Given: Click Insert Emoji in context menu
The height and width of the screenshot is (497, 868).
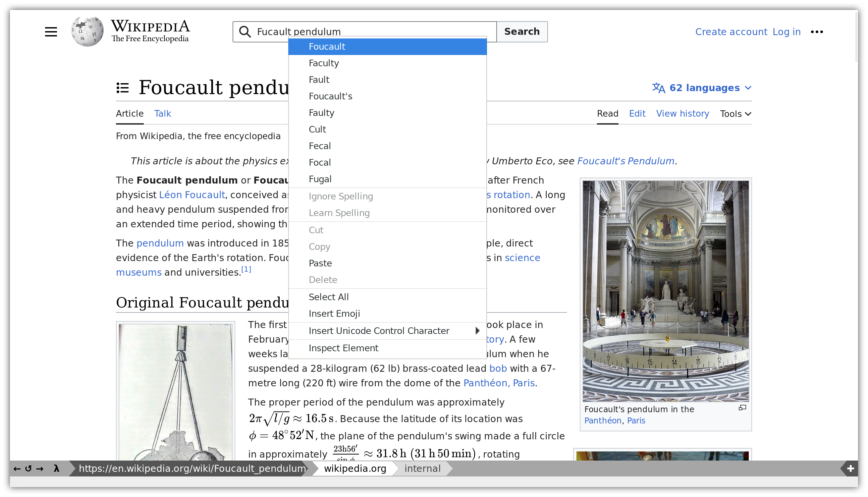Looking at the screenshot, I should pos(387,313).
